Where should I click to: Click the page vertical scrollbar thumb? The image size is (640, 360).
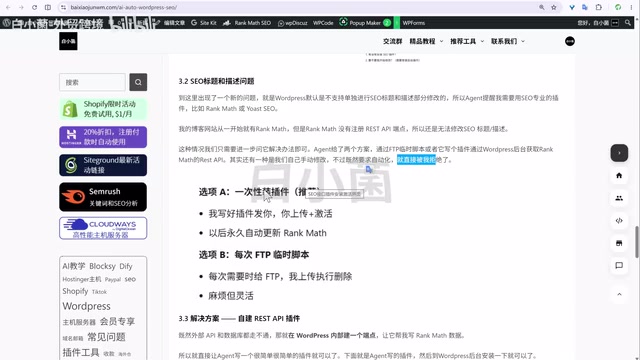click(636, 242)
